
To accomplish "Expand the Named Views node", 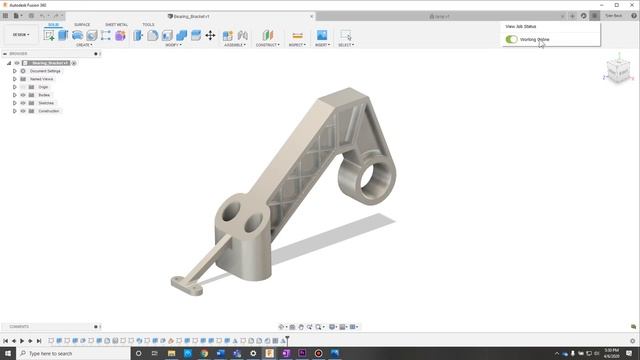I will [x=15, y=79].
